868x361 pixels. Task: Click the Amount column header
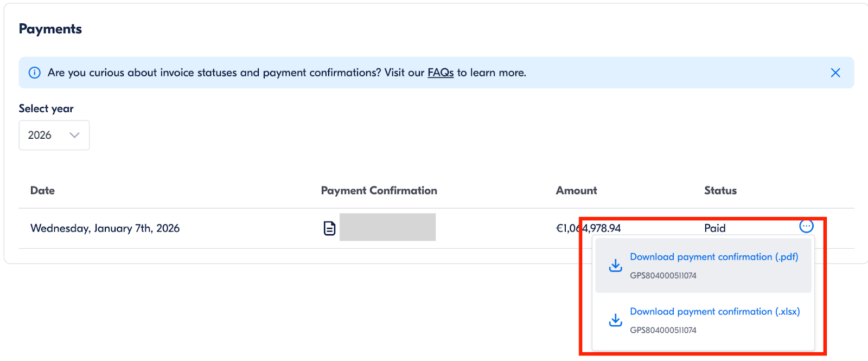point(576,191)
